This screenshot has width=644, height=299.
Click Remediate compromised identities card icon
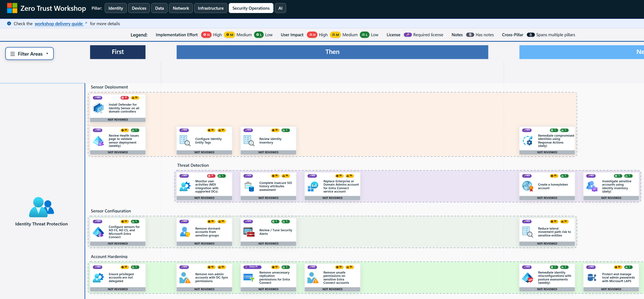click(x=528, y=141)
